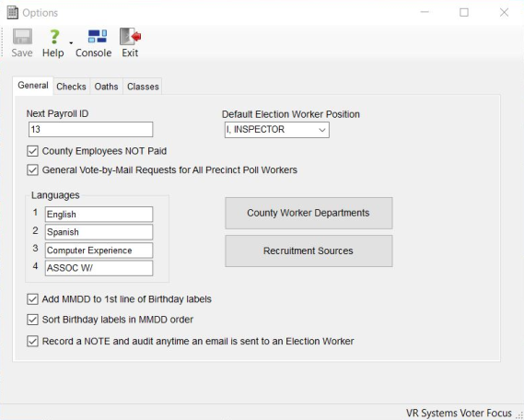Click the Options window title icon
This screenshot has height=420, width=524.
12,13
